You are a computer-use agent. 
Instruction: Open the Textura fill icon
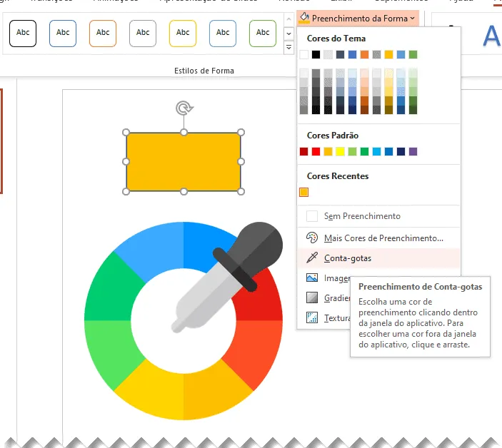click(x=312, y=317)
